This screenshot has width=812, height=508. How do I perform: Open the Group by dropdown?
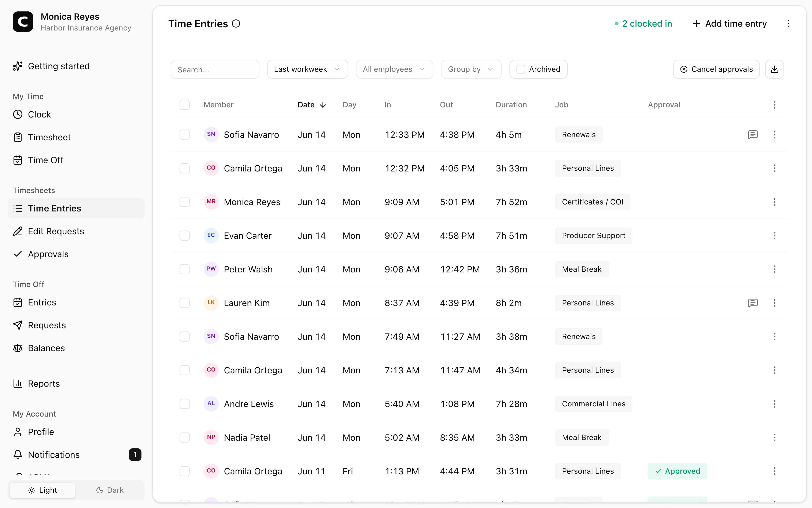471,69
